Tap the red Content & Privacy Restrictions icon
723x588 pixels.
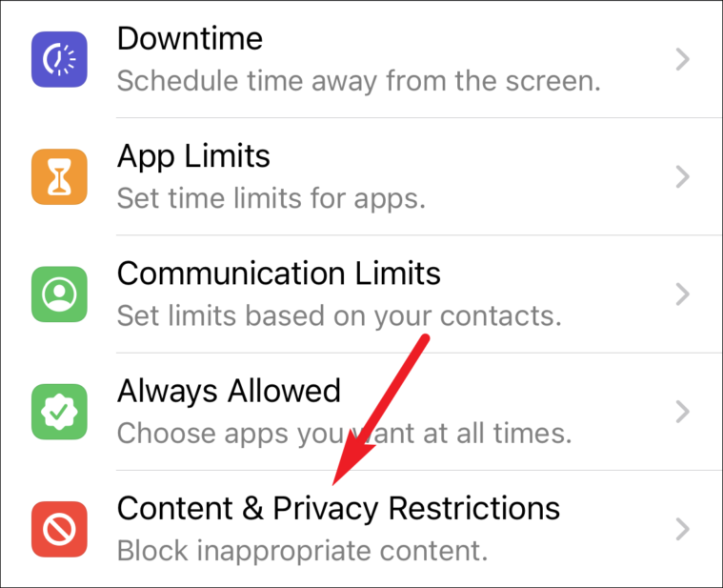coord(59,530)
